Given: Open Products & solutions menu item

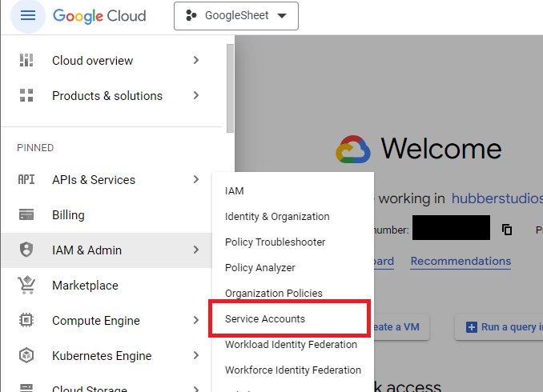Looking at the screenshot, I should (x=111, y=95).
